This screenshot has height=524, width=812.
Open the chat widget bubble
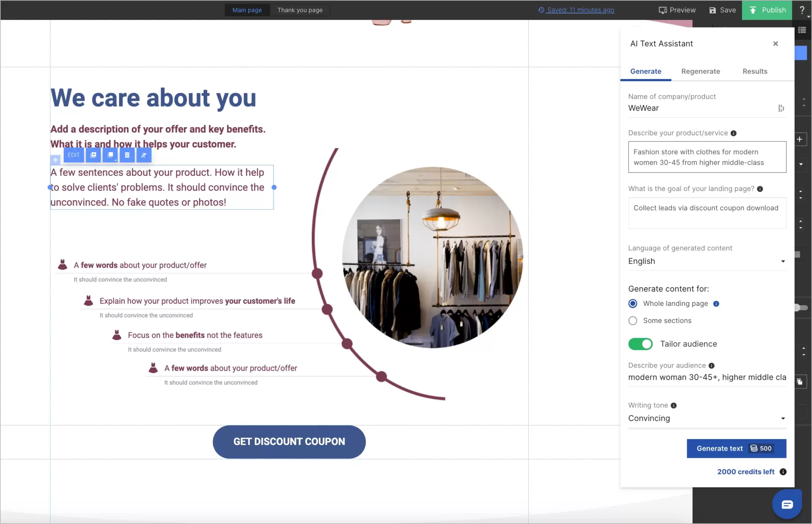pos(787,504)
